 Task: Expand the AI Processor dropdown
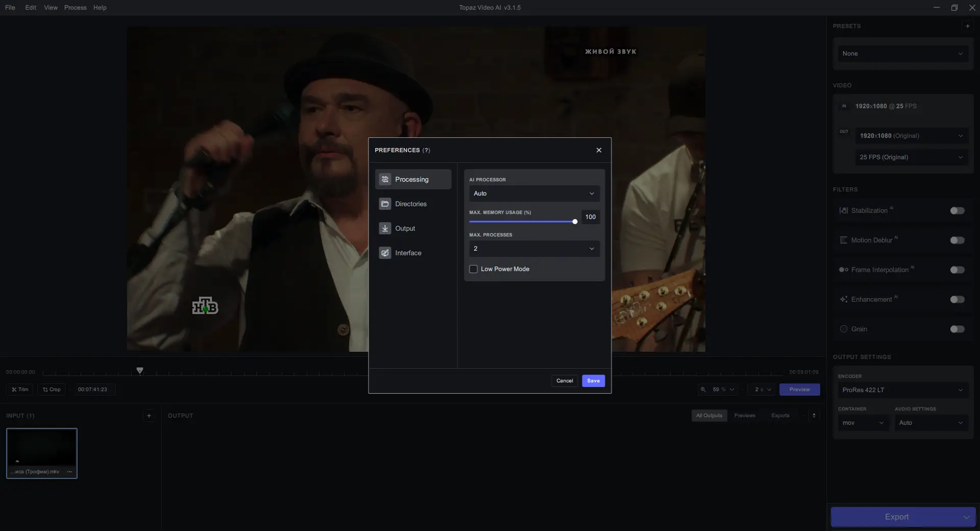[x=534, y=194]
